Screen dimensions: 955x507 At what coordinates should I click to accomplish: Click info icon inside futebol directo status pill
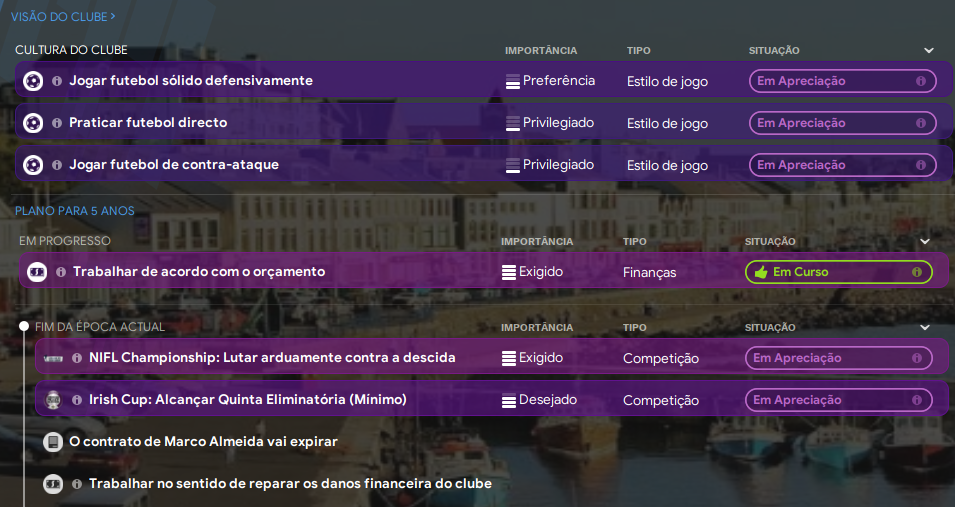click(x=921, y=122)
